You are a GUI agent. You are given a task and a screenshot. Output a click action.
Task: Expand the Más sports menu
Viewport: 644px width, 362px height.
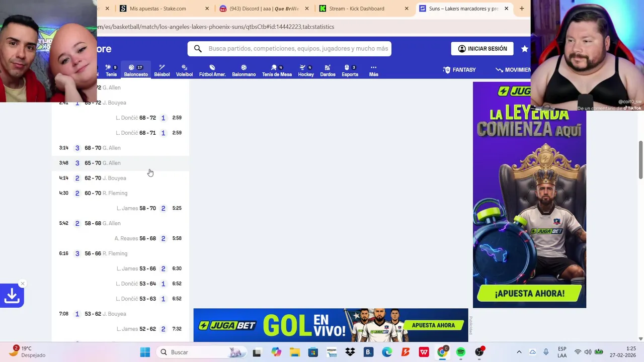pos(373,70)
